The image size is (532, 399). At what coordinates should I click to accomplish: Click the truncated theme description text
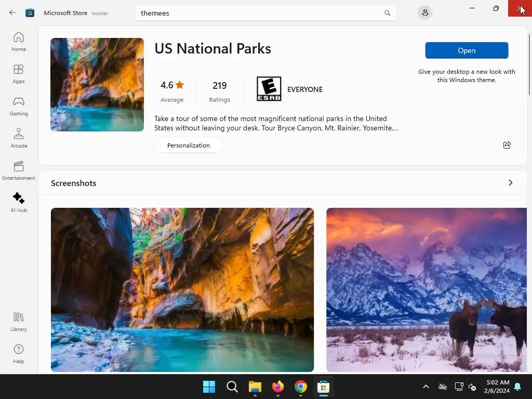[276, 123]
